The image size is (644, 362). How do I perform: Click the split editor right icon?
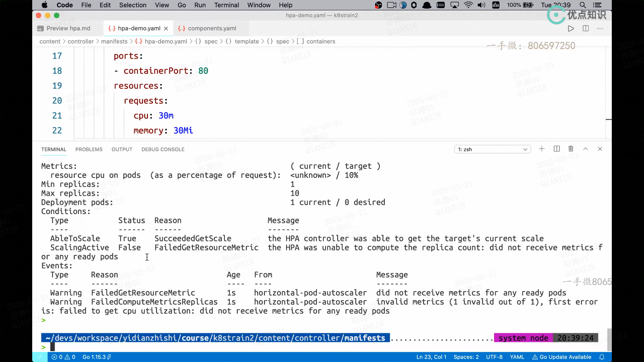586,28
